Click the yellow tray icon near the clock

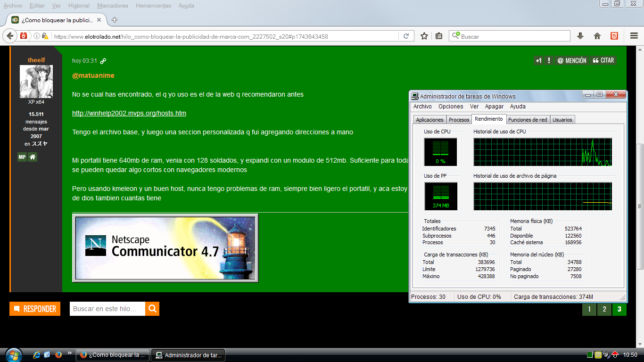[x=598, y=355]
